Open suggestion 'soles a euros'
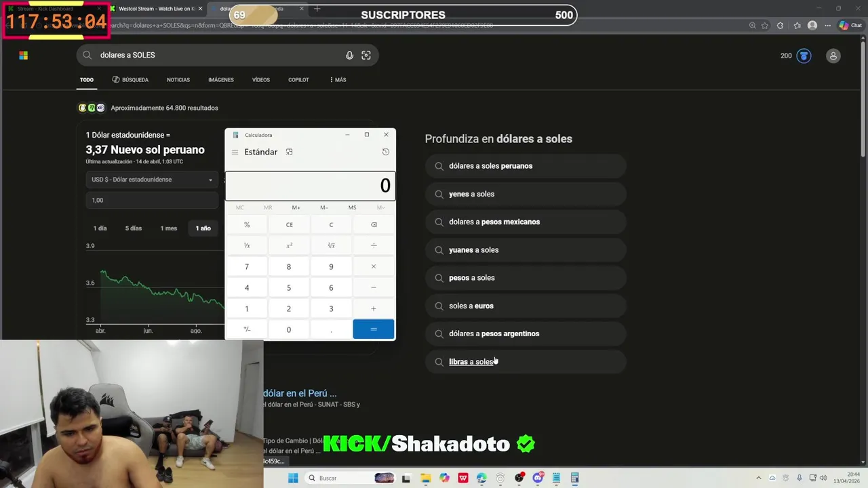 pyautogui.click(x=526, y=306)
